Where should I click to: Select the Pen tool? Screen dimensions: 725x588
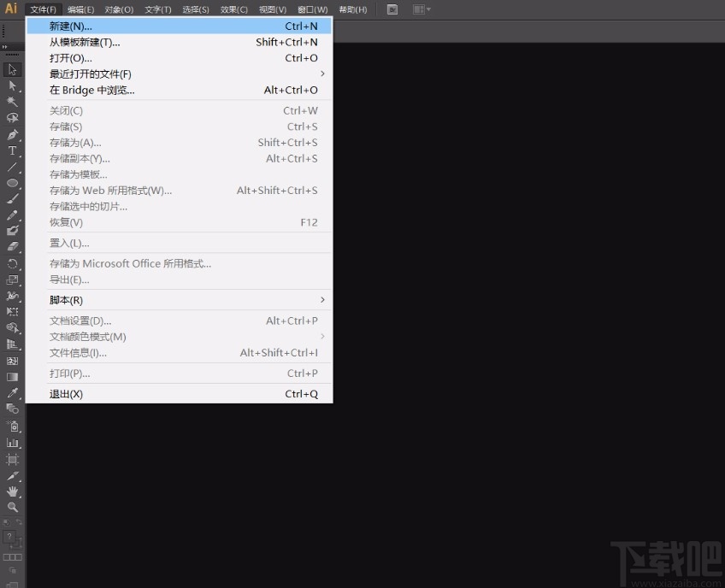[x=12, y=134]
